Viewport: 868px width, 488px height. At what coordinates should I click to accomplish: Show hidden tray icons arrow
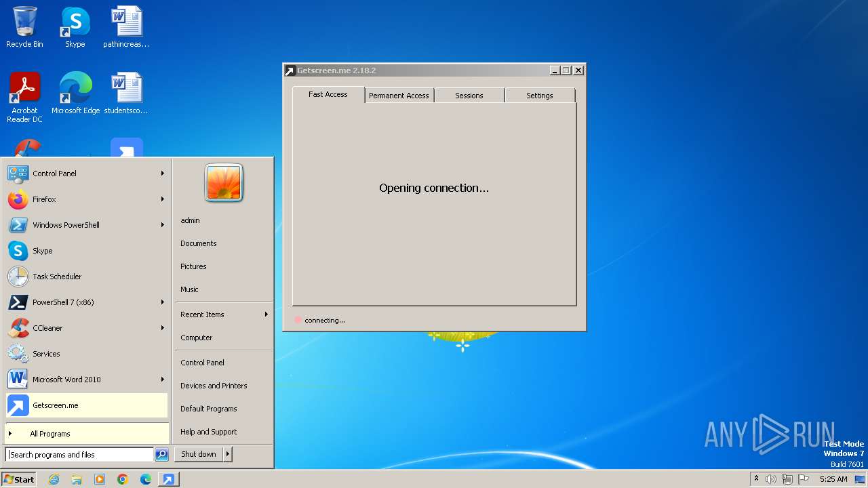756,479
